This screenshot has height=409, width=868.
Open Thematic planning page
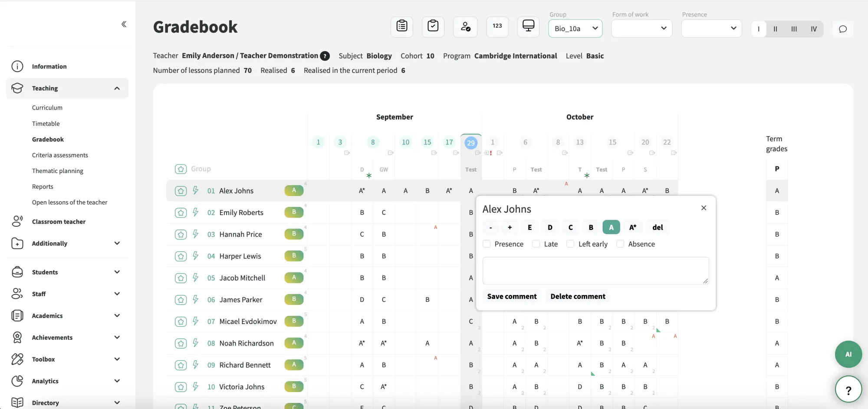pos(58,171)
